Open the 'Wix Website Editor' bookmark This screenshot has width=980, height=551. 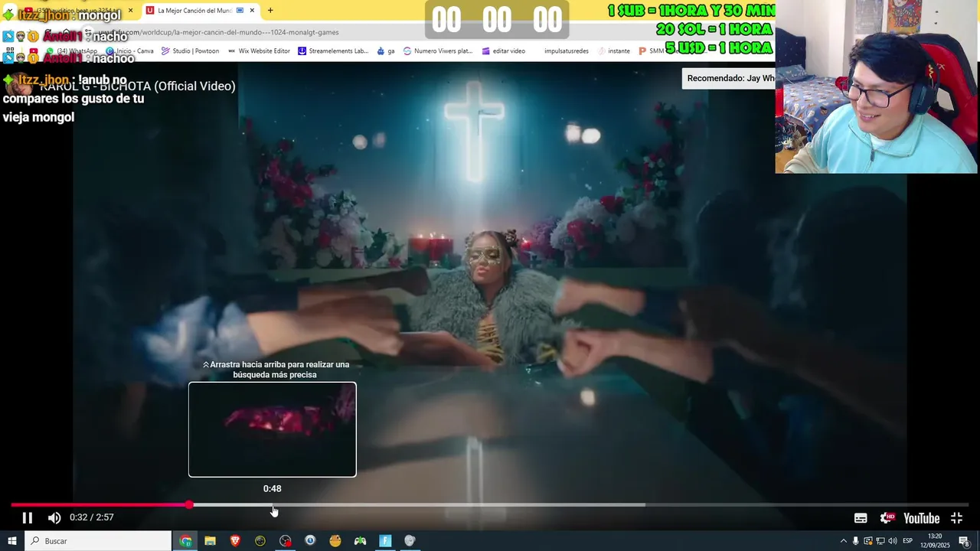259,51
